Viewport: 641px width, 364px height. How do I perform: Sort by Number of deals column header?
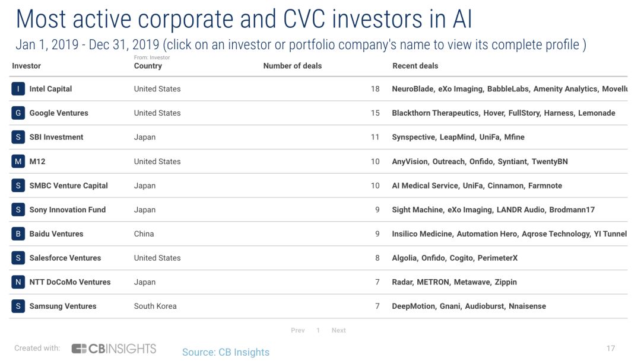pyautogui.click(x=292, y=66)
